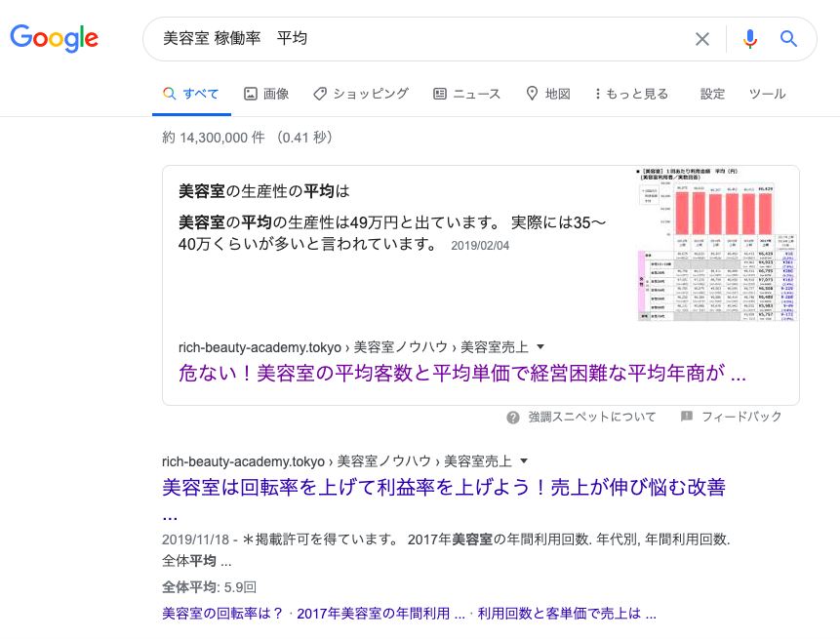Expand featured snippet URL dropdown arrow
This screenshot has width=840, height=639.
click(541, 347)
